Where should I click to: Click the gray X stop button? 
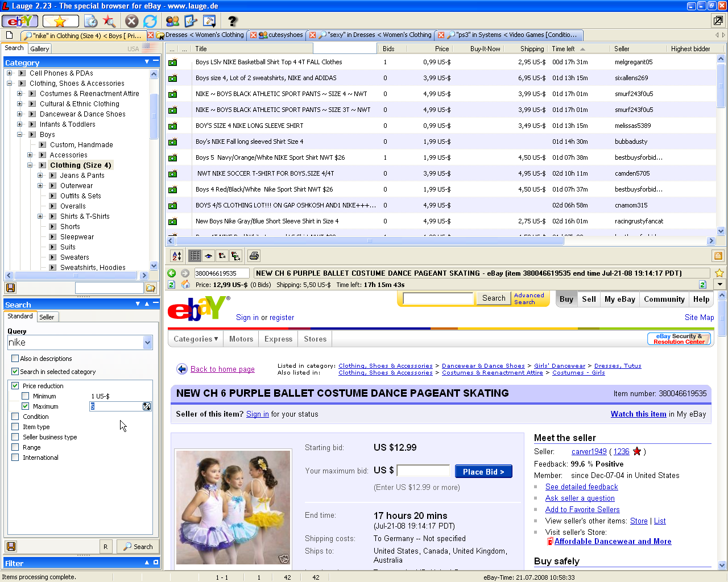click(131, 22)
